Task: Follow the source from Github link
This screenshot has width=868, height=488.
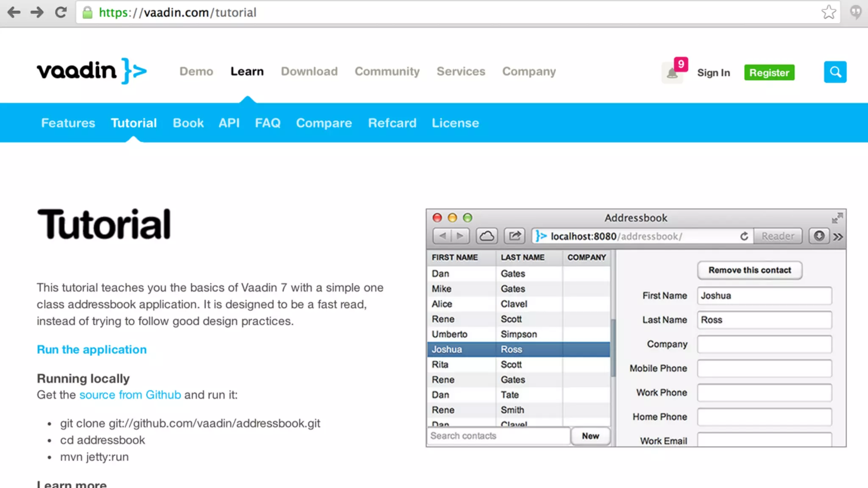Action: (x=130, y=395)
